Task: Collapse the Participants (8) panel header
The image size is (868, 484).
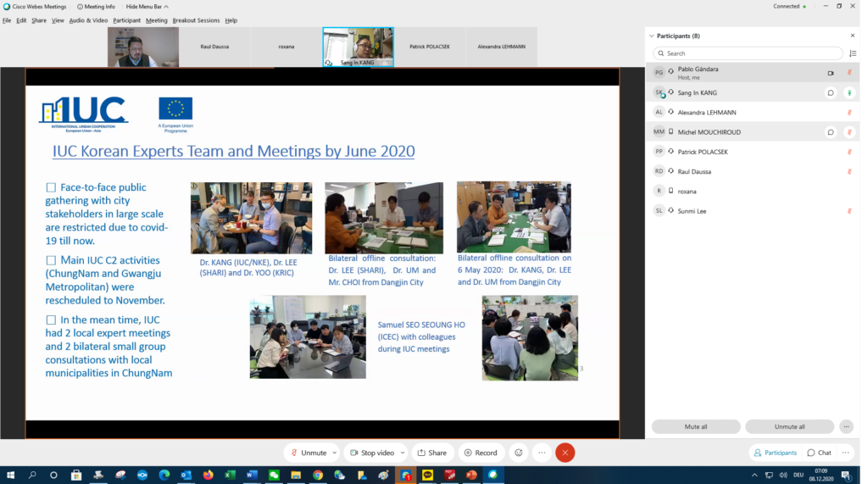Action: (x=651, y=36)
